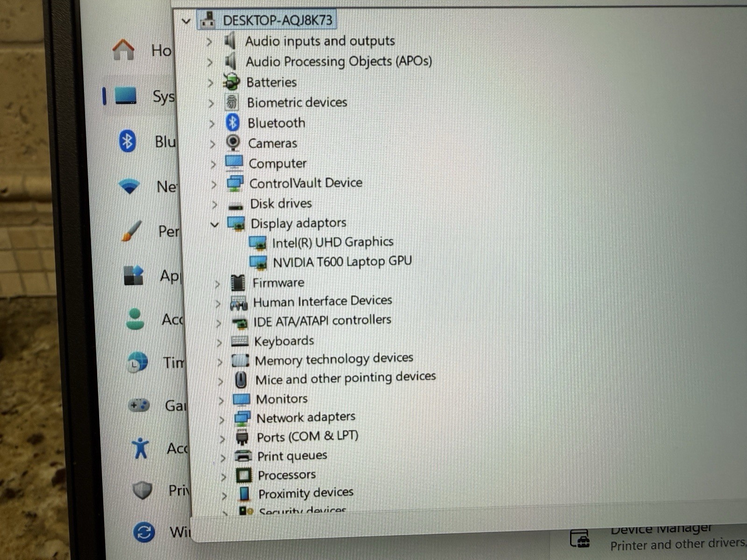Click the Mice and other pointing devices icon
The width and height of the screenshot is (747, 560).
coord(241,380)
